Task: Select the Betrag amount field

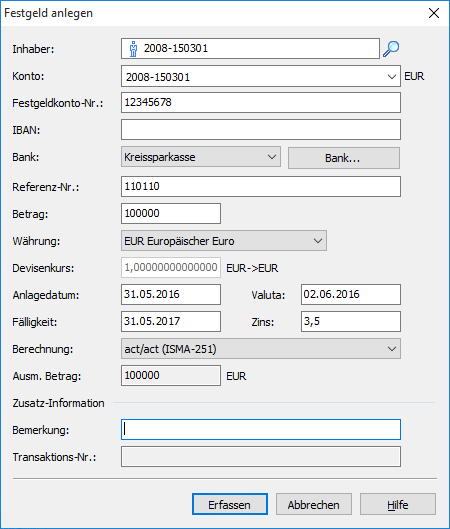Action: pyautogui.click(x=171, y=214)
